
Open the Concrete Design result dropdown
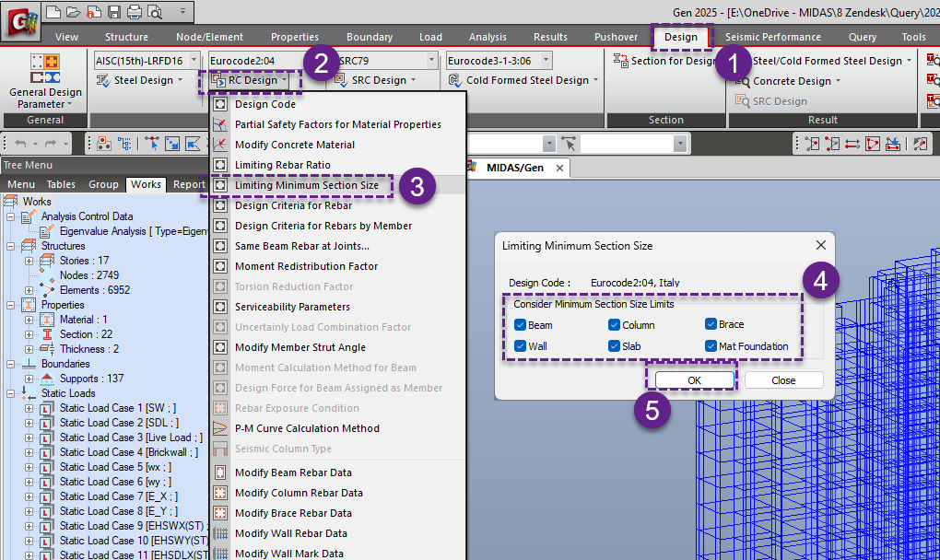838,81
